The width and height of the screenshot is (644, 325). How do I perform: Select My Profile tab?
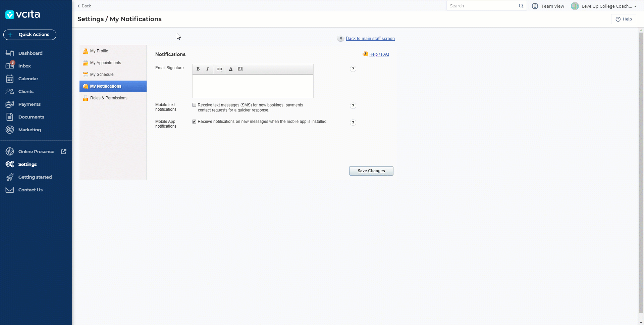tap(113, 51)
